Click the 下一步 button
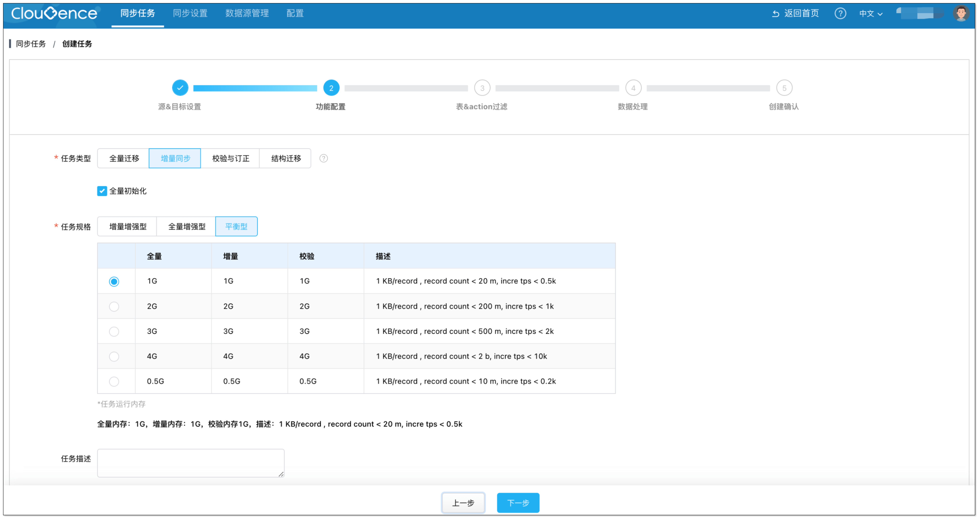The image size is (980, 520). (518, 502)
